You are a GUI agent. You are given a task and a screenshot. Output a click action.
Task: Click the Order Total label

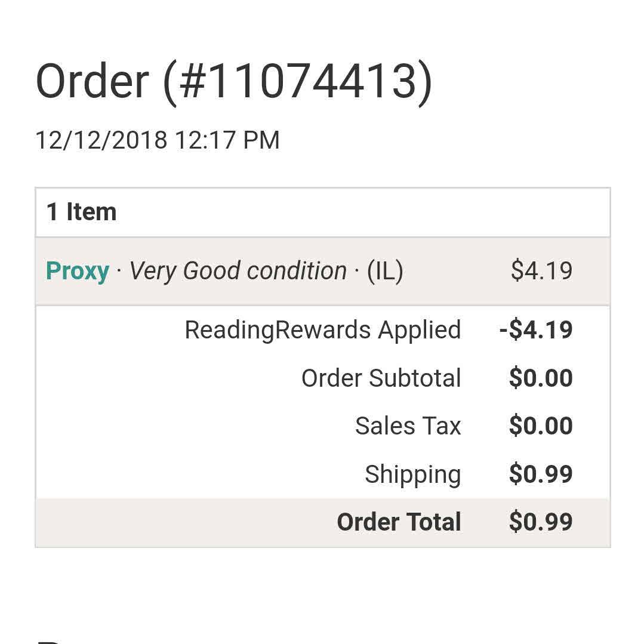(399, 522)
